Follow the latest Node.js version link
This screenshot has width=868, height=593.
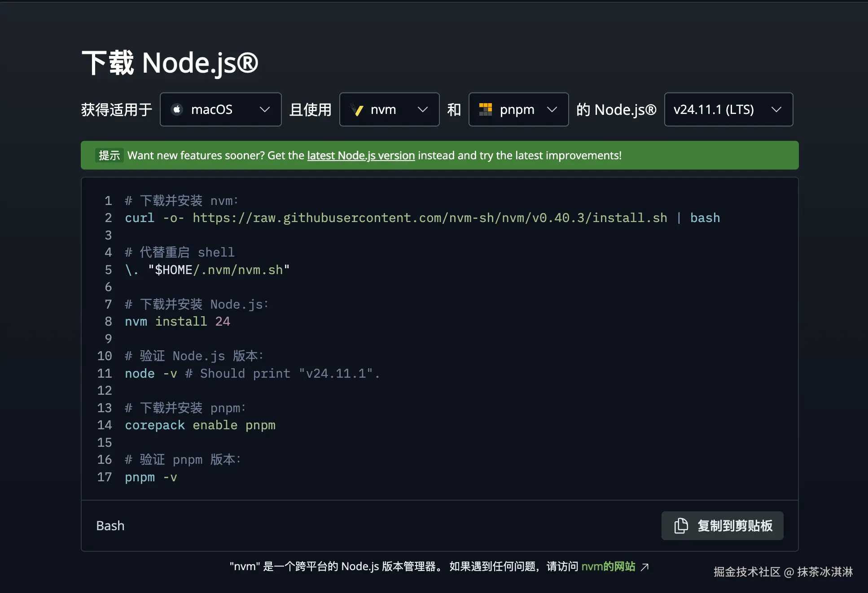(x=361, y=156)
